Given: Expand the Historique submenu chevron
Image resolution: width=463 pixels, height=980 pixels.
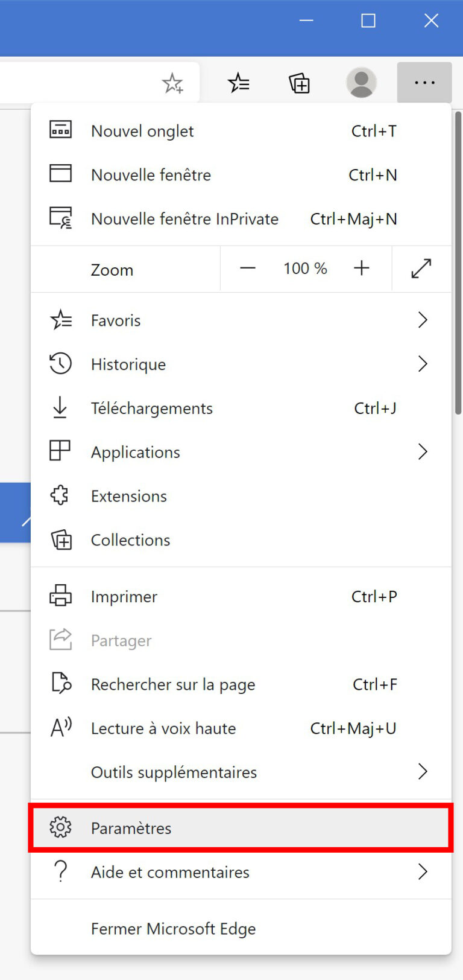Looking at the screenshot, I should (423, 364).
